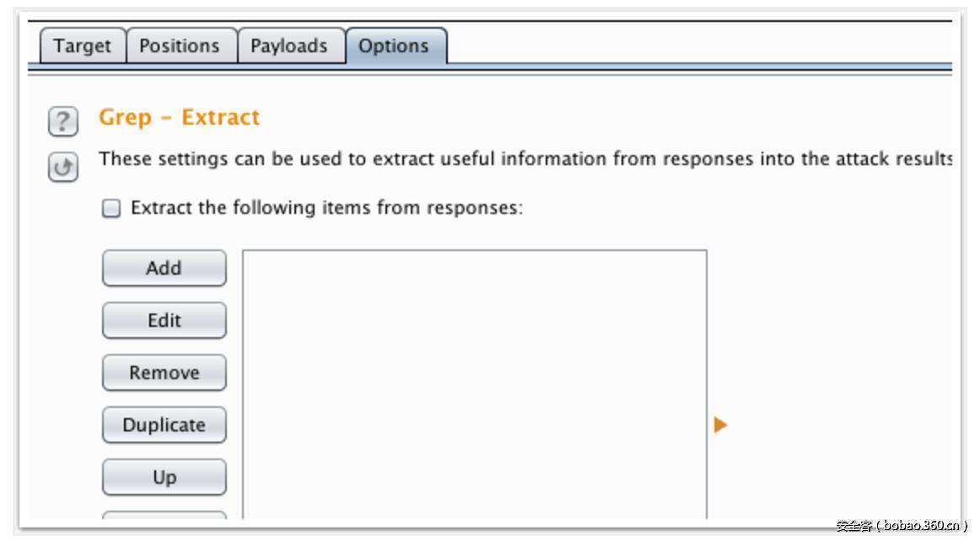Select the Options tab

393,46
